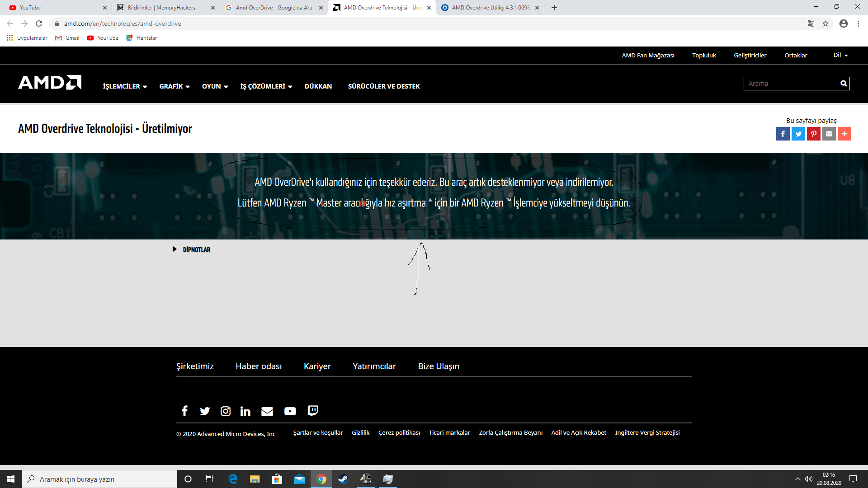This screenshot has width=868, height=488.
Task: Open Topluluk link
Action: (x=704, y=56)
